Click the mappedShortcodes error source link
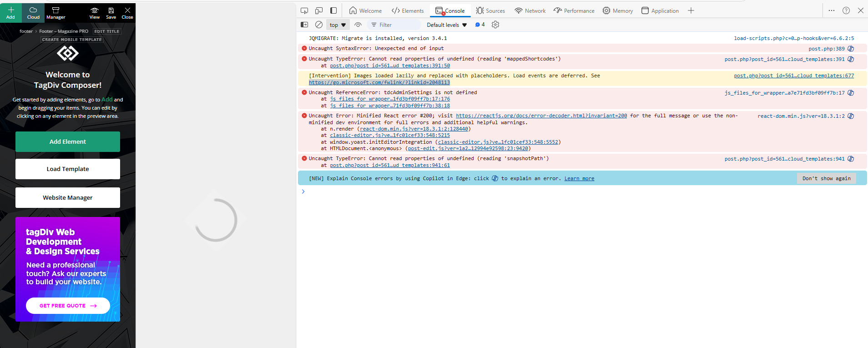 785,59
